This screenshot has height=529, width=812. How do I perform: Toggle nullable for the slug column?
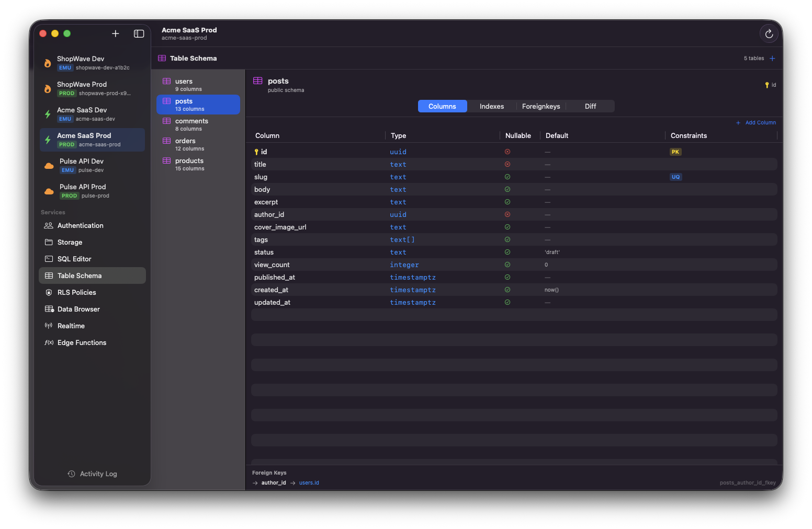pos(507,177)
